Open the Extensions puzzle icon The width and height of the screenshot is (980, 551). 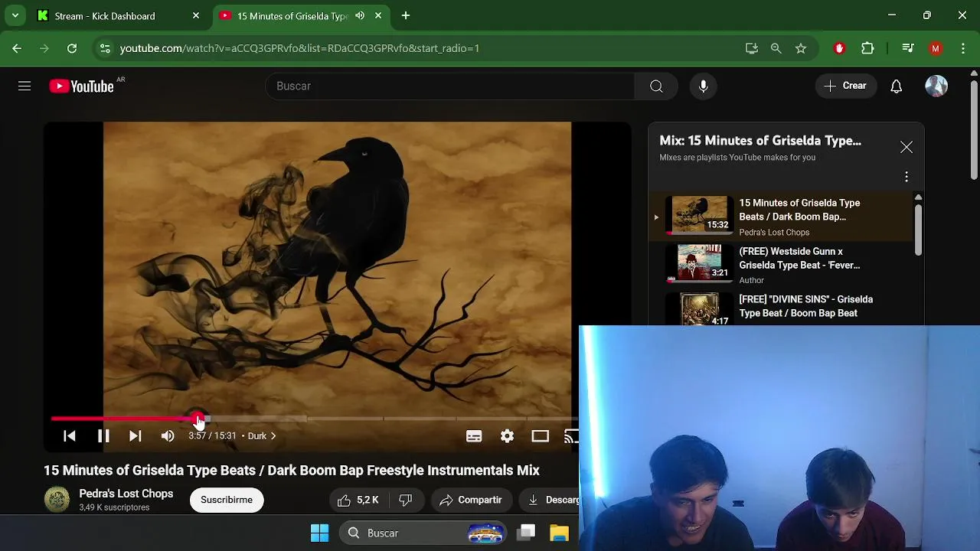click(x=867, y=48)
